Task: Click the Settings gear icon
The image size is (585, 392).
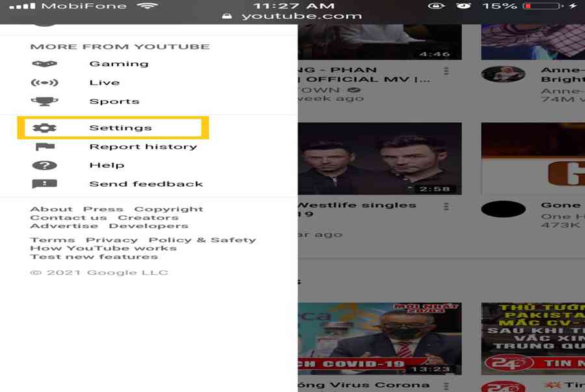Action: tap(44, 128)
